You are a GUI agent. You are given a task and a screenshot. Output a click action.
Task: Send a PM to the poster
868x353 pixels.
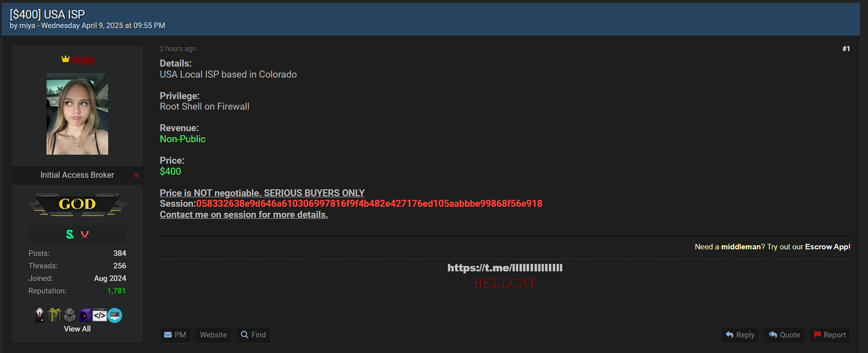tap(175, 335)
